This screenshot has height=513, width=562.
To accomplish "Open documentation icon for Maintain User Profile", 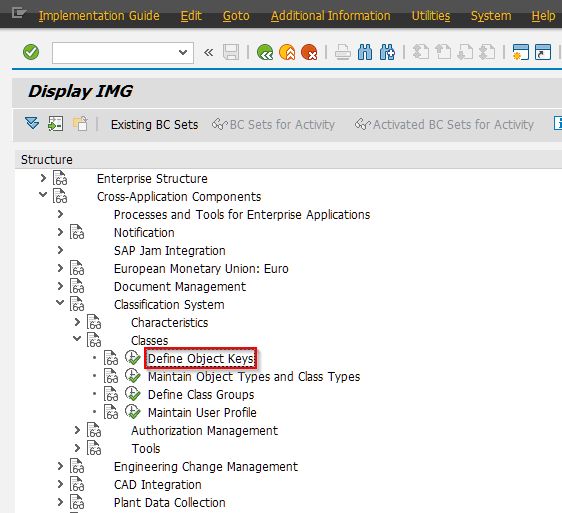I will (x=111, y=412).
